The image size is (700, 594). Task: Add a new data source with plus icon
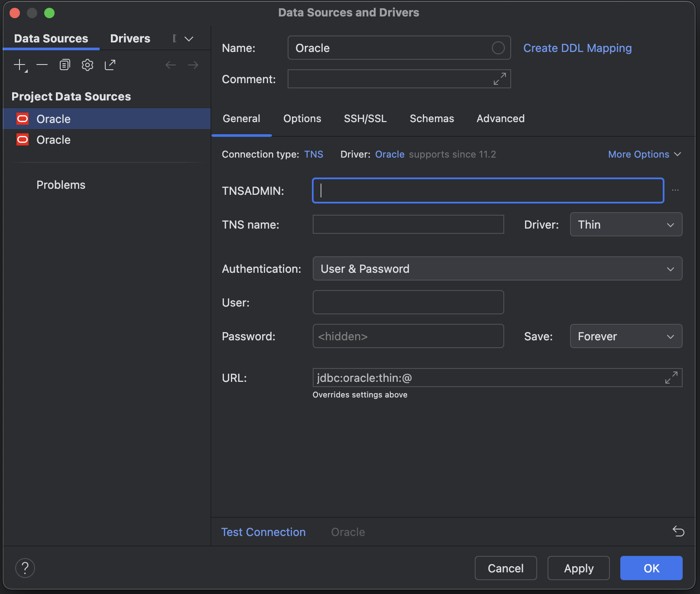tap(20, 65)
